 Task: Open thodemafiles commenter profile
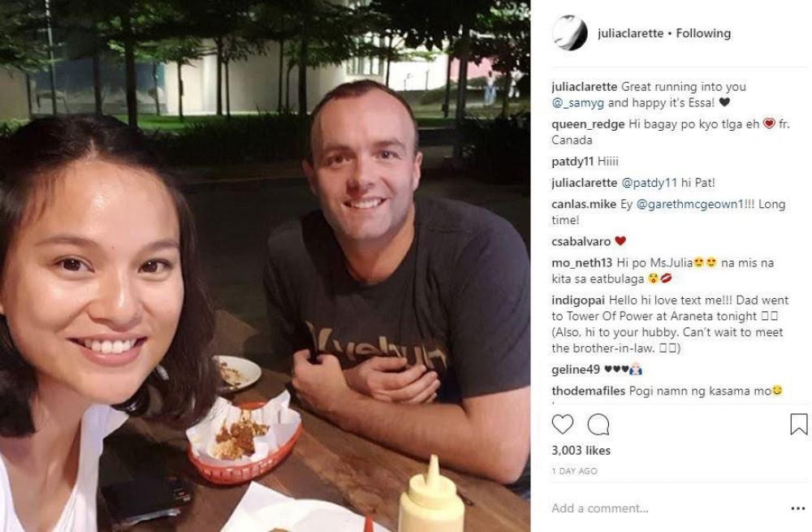tap(588, 391)
